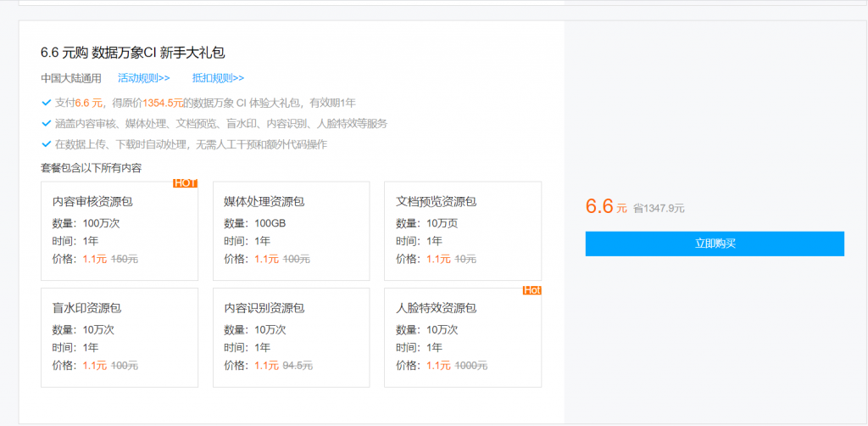Viewport: 868px width, 426px height.
Task: Click 数量: 10万次 in 盲水印资源包
Action: [x=83, y=330]
